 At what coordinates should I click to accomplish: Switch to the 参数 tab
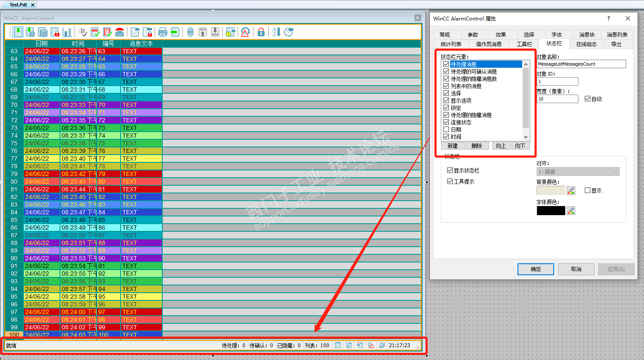[473, 35]
